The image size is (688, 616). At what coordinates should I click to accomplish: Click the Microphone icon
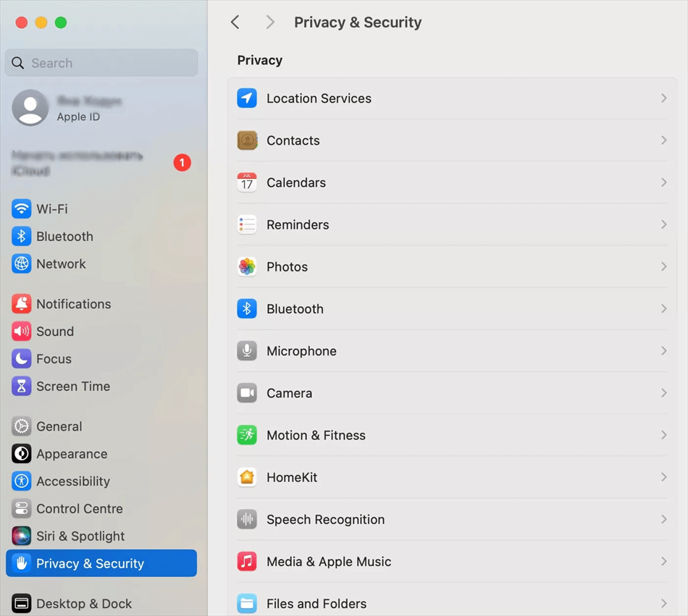click(247, 351)
